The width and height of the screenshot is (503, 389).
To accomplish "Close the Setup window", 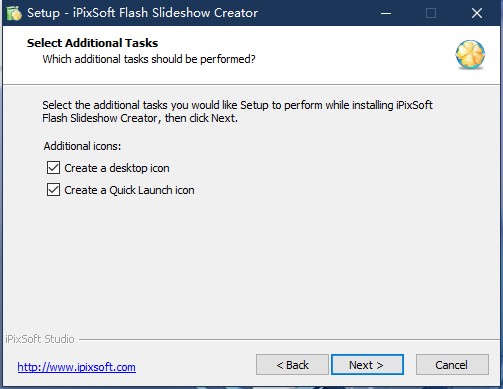I will tap(477, 13).
